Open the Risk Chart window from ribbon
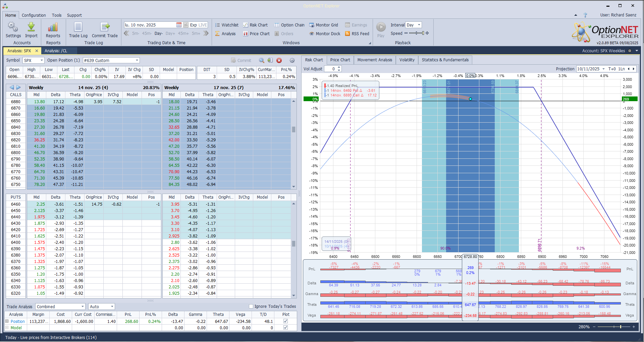This screenshot has height=342, width=644. pyautogui.click(x=255, y=25)
